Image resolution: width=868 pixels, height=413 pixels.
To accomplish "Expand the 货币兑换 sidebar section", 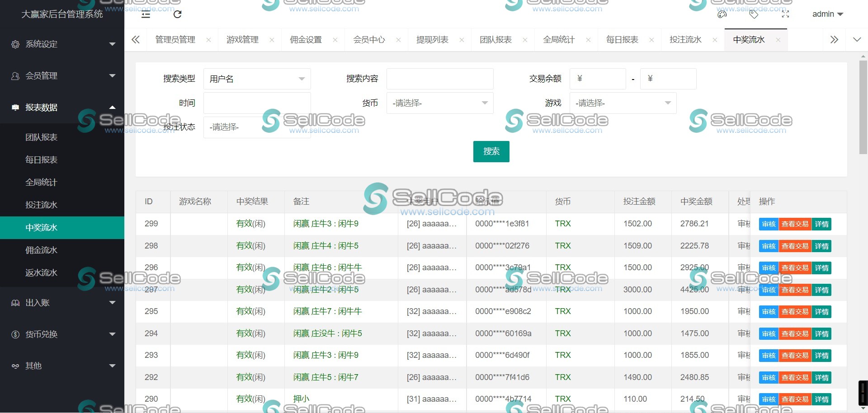I will [x=62, y=334].
